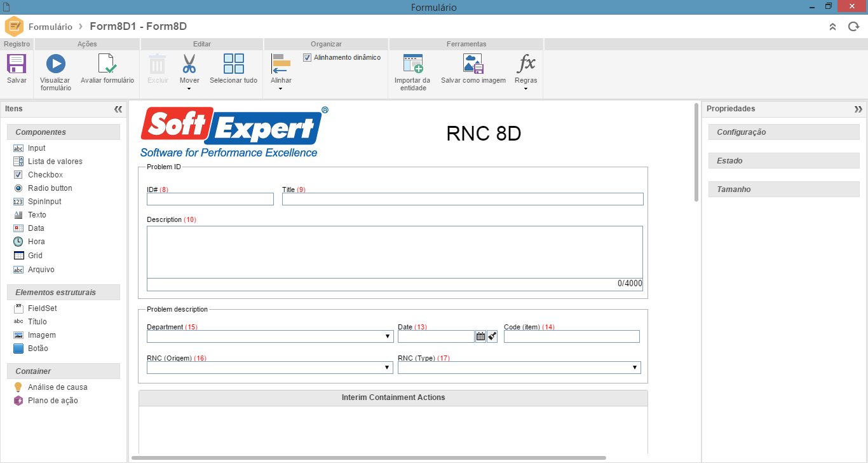Viewport: 868px width, 463px height.
Task: Click the Mover scissors icon
Action: 189,64
